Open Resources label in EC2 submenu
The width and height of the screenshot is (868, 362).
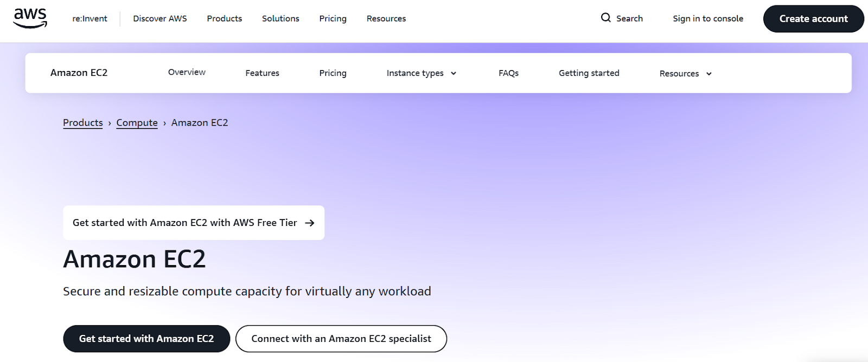[679, 74]
